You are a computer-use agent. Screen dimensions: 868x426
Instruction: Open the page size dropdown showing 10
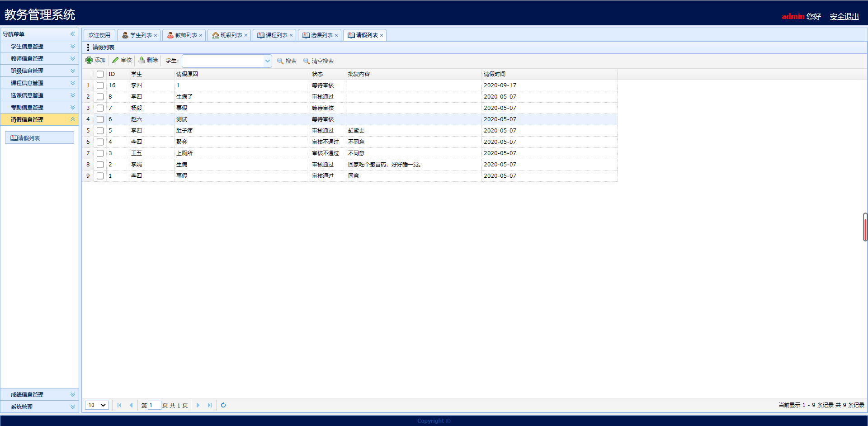97,405
